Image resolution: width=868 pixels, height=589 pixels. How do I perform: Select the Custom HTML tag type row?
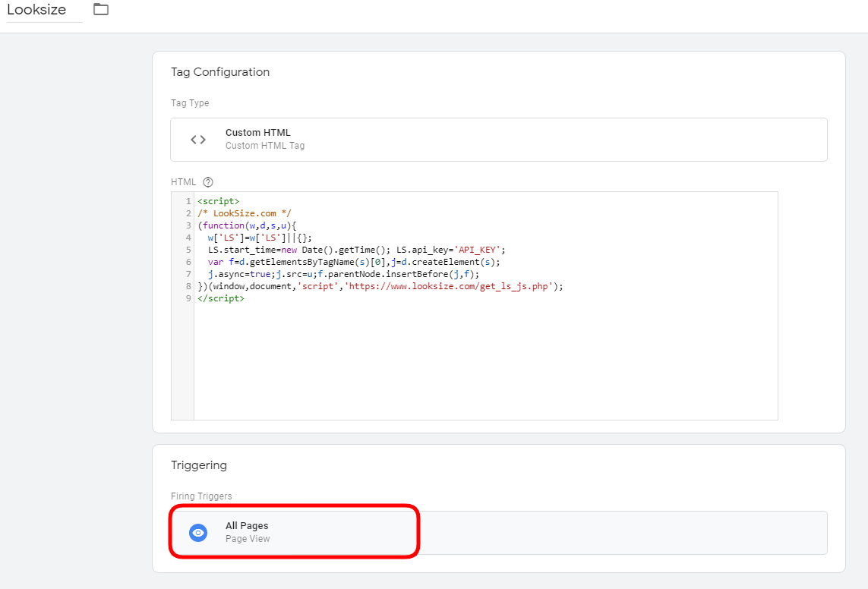coord(499,140)
